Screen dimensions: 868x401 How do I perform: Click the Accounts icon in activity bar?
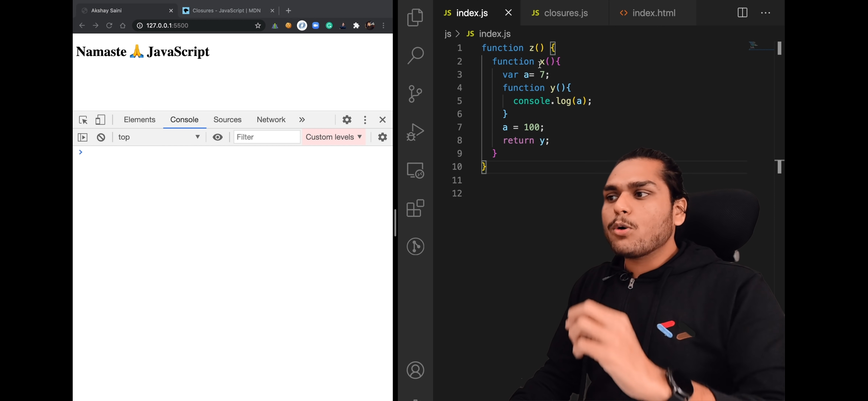[415, 370]
